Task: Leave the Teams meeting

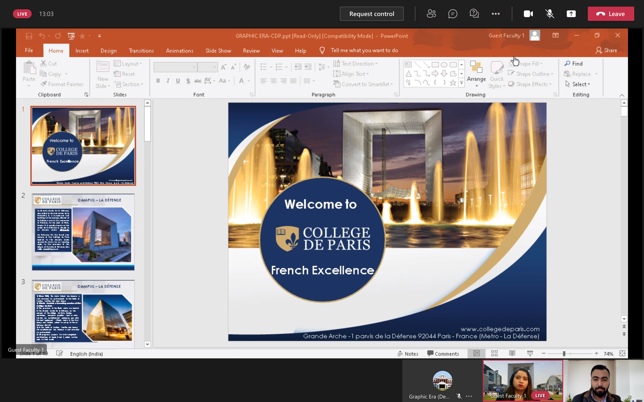Action: click(x=610, y=14)
